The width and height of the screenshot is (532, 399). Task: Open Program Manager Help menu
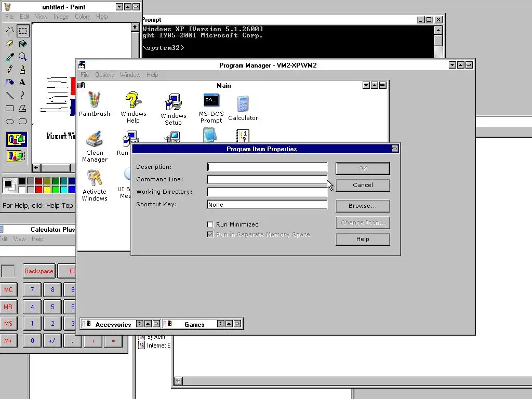(152, 75)
